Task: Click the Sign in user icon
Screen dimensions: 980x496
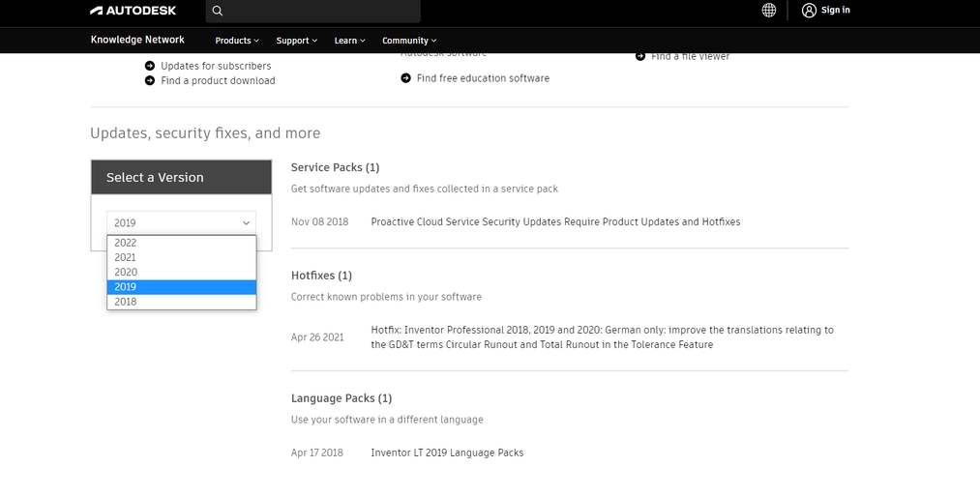Action: point(809,10)
